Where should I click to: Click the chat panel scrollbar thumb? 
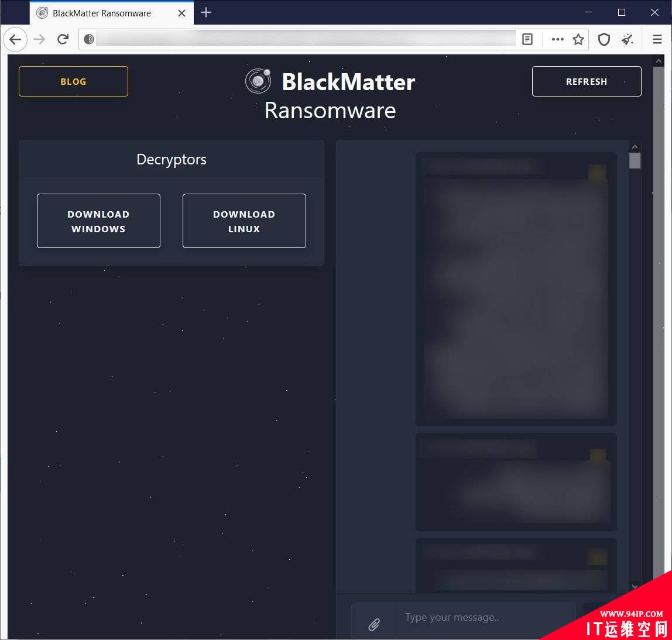(635, 161)
